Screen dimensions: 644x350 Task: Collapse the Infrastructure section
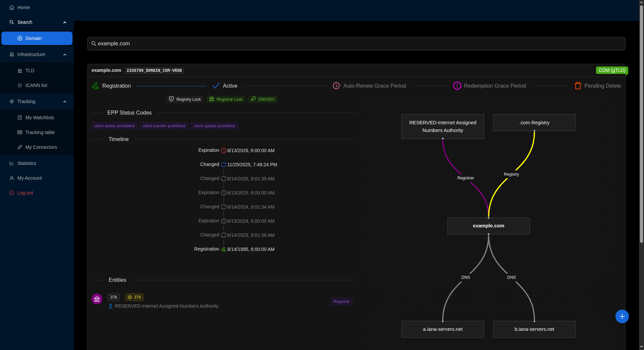[64, 54]
